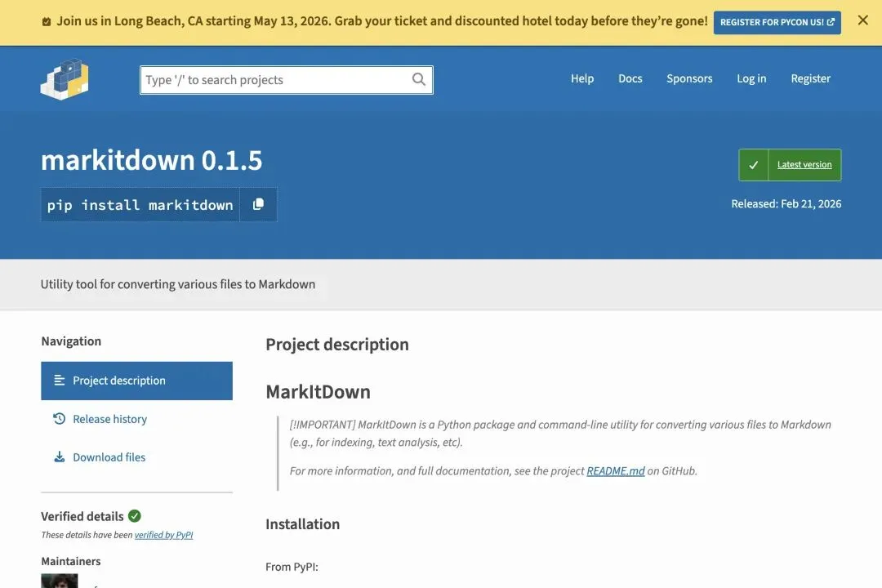Click the Latest version button
This screenshot has height=588, width=882.
point(790,165)
